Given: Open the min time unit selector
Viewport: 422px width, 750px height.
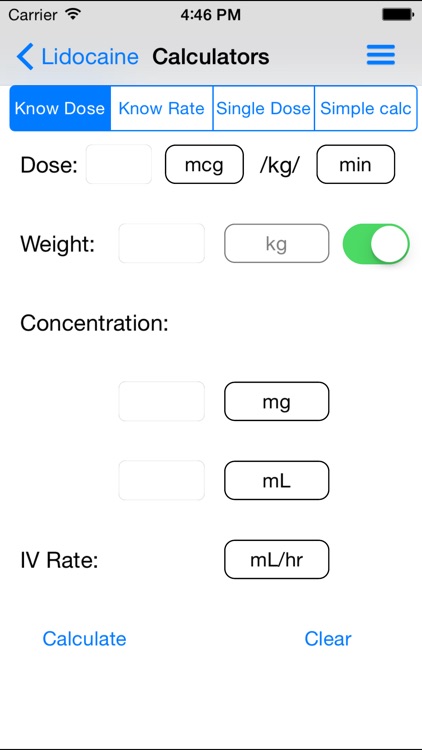Looking at the screenshot, I should click(355, 165).
